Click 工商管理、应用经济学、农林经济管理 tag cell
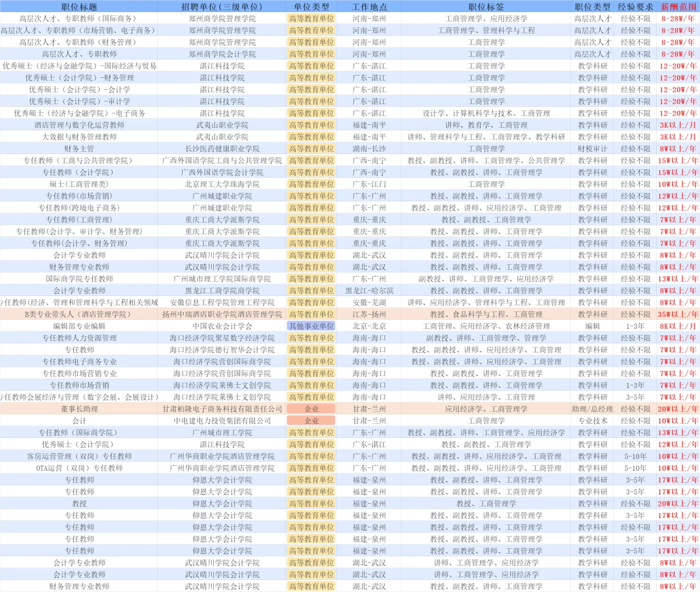 [x=486, y=326]
